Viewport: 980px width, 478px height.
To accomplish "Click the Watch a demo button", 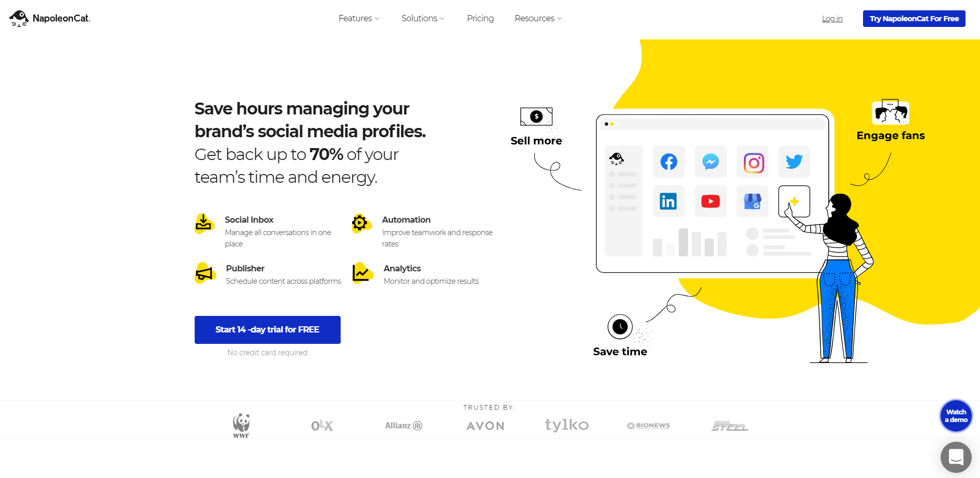I will click(956, 416).
